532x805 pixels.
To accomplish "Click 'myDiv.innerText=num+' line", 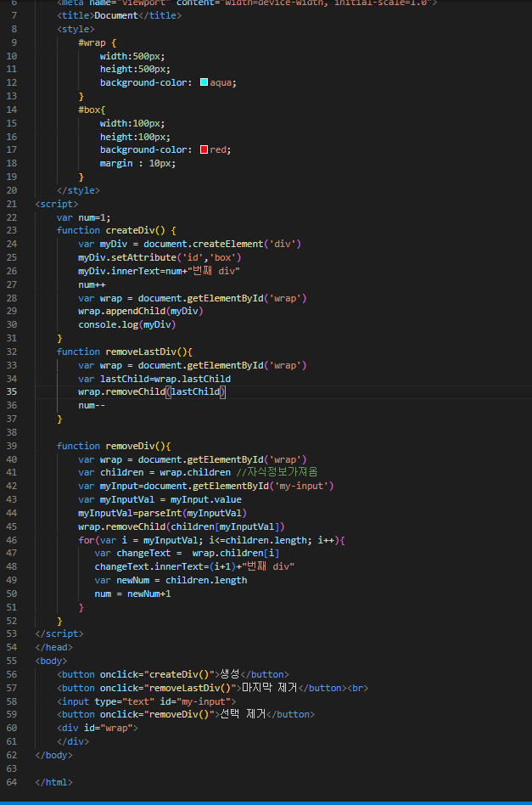I will point(159,271).
